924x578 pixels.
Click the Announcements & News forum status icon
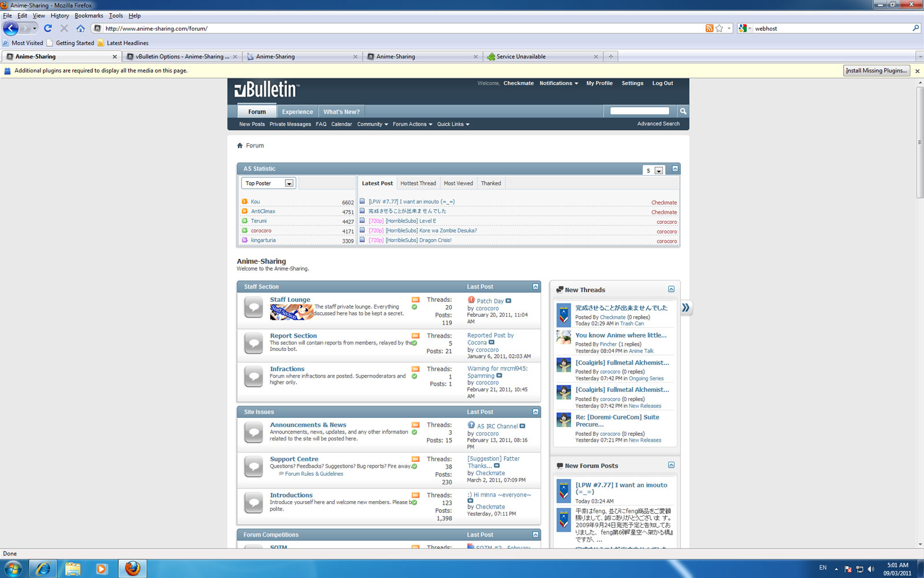(254, 432)
